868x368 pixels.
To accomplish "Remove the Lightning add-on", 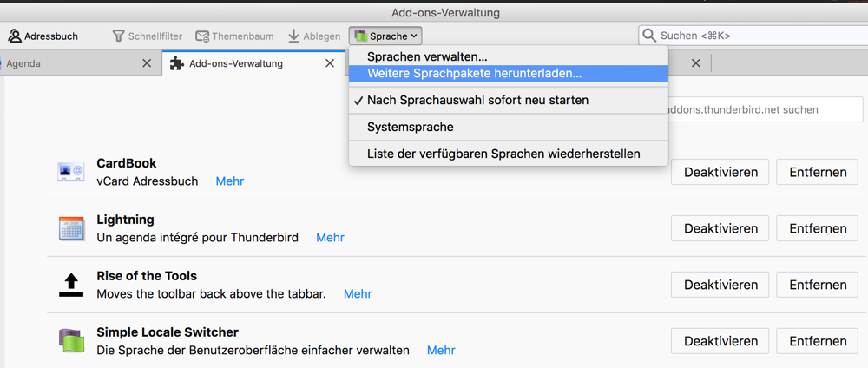I will (x=818, y=228).
